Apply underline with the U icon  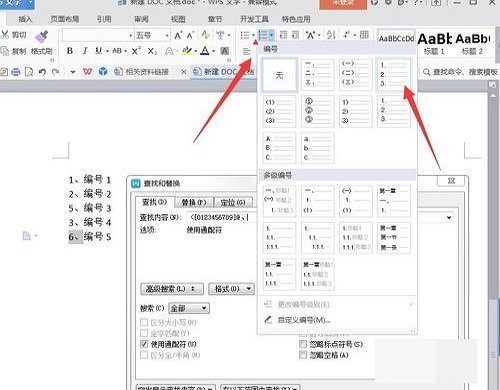pyautogui.click(x=99, y=51)
